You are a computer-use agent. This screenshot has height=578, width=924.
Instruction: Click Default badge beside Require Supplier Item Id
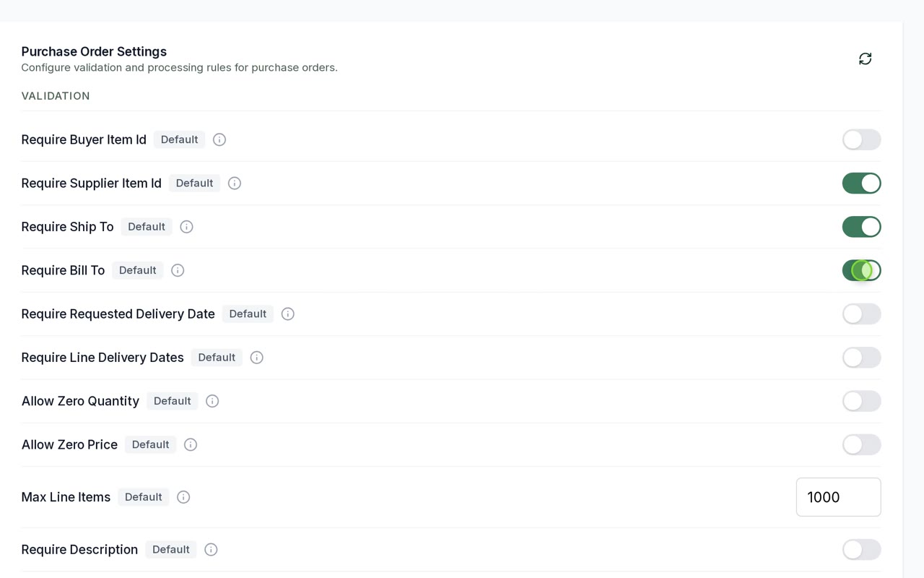point(194,184)
